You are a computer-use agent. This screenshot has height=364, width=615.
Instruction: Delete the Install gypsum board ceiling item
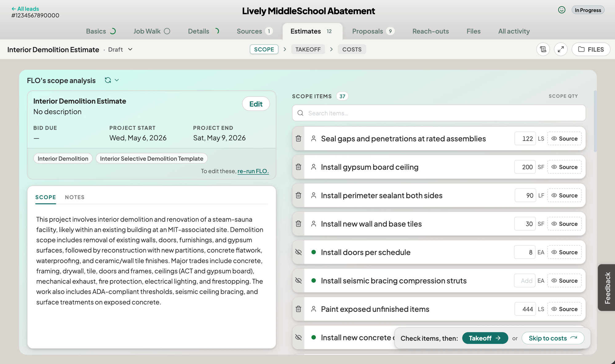pyautogui.click(x=298, y=167)
